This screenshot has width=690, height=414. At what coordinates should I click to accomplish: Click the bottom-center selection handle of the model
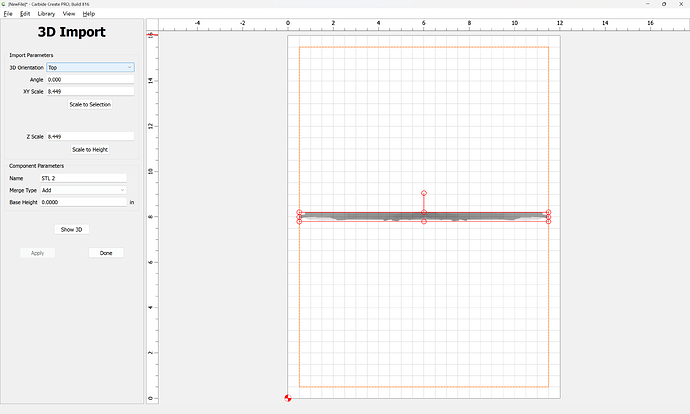click(424, 222)
